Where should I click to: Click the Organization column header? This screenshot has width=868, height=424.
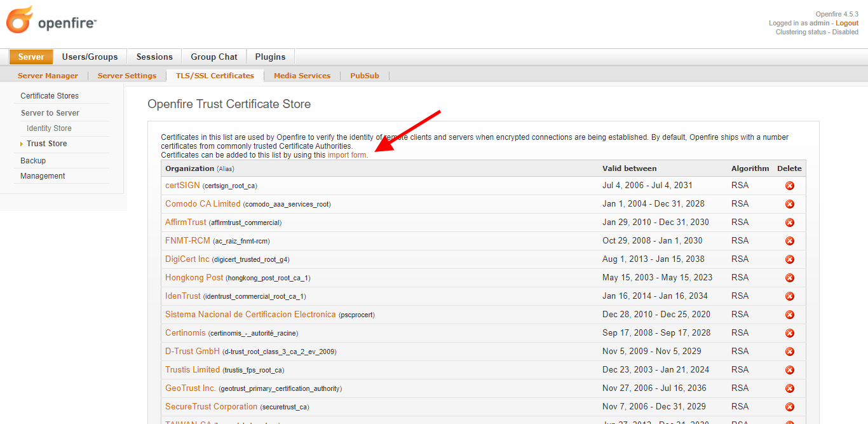[x=189, y=168]
